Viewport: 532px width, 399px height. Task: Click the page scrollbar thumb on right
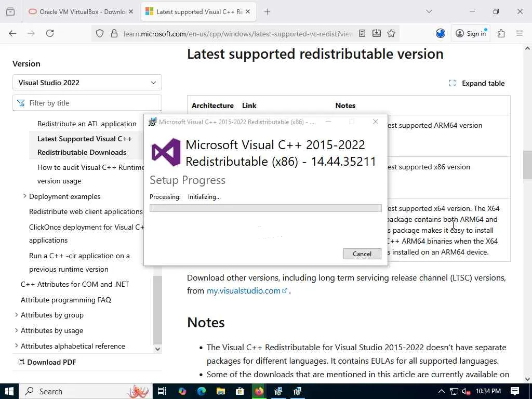click(x=527, y=165)
